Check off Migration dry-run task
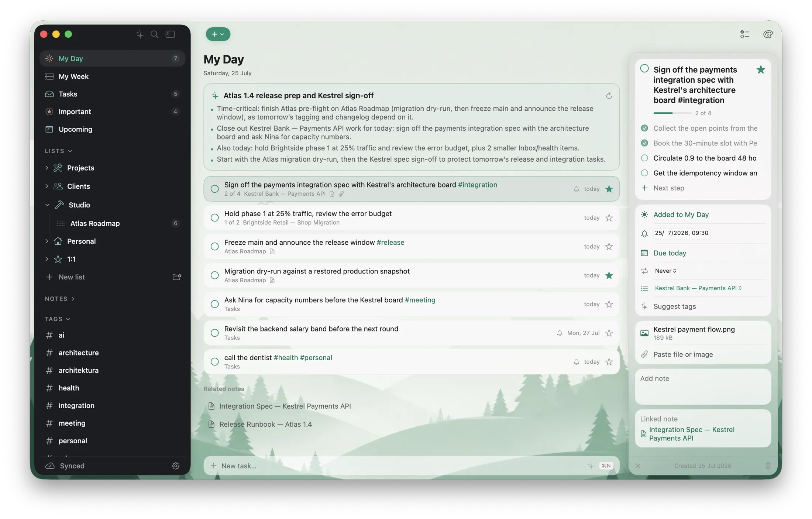Viewport: 812px width, 519px height. point(214,275)
